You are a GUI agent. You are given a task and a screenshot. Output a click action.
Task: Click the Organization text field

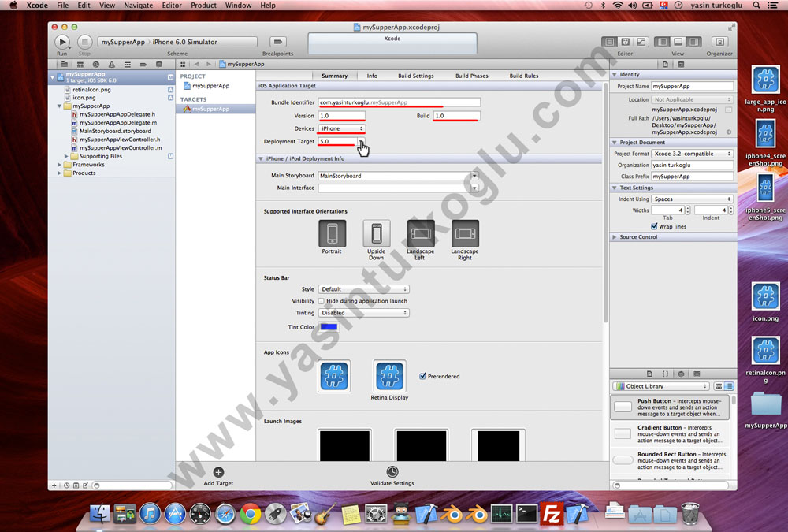(x=692, y=165)
